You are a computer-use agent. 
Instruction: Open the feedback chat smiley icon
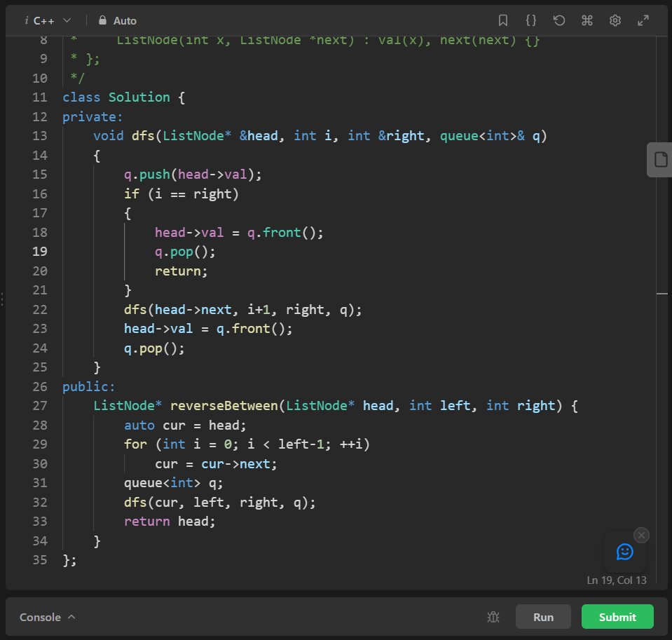(624, 552)
